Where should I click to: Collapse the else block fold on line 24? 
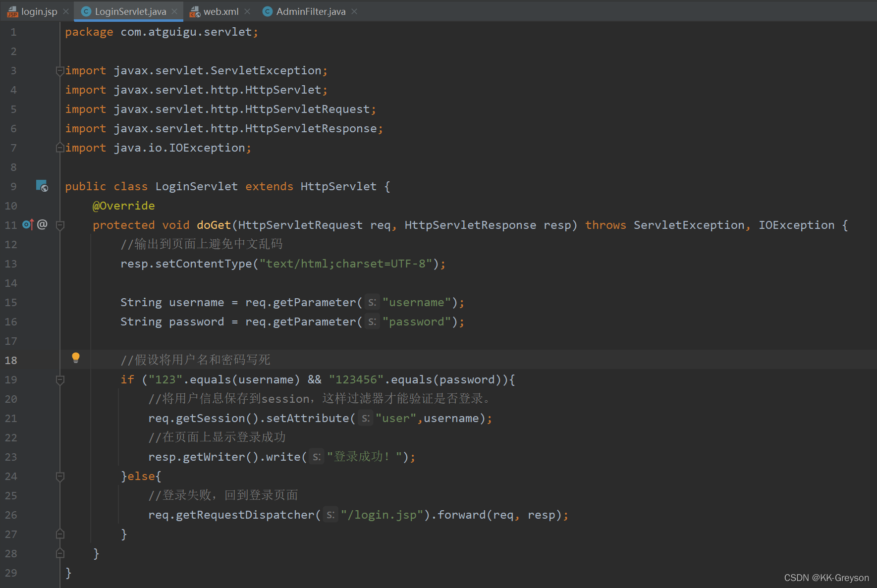[x=60, y=477]
